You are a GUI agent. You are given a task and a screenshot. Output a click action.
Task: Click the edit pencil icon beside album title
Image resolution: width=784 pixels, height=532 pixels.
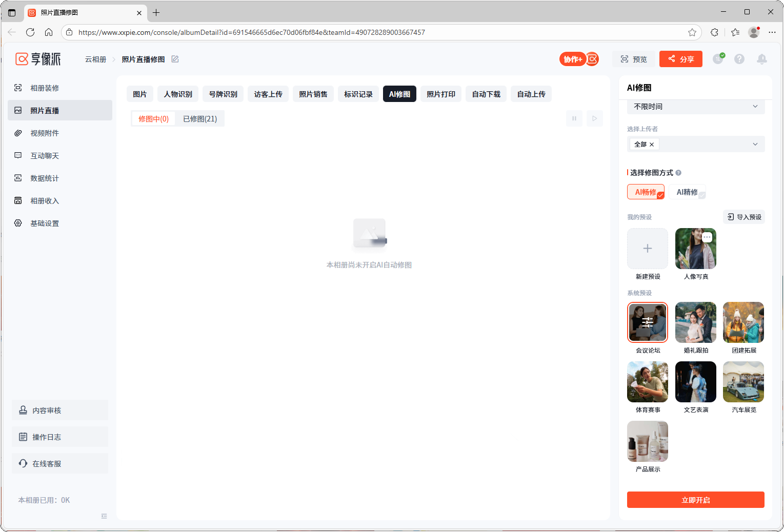pyautogui.click(x=175, y=59)
